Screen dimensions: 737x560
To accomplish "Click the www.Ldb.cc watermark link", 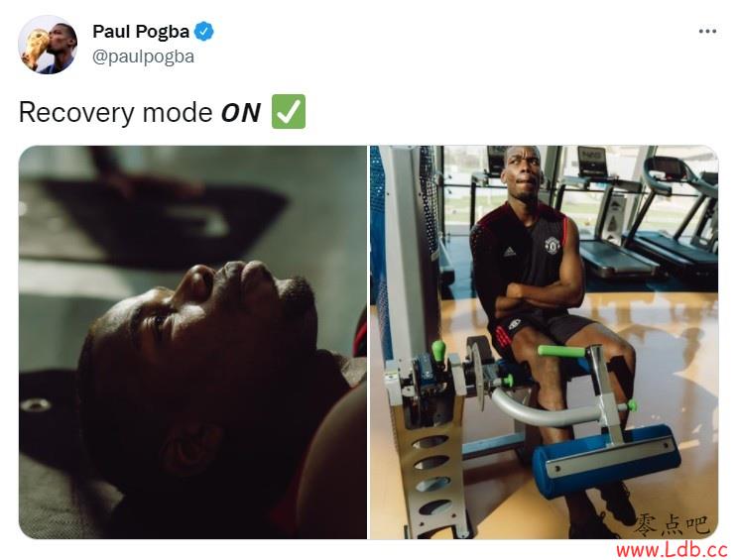I will [672, 549].
